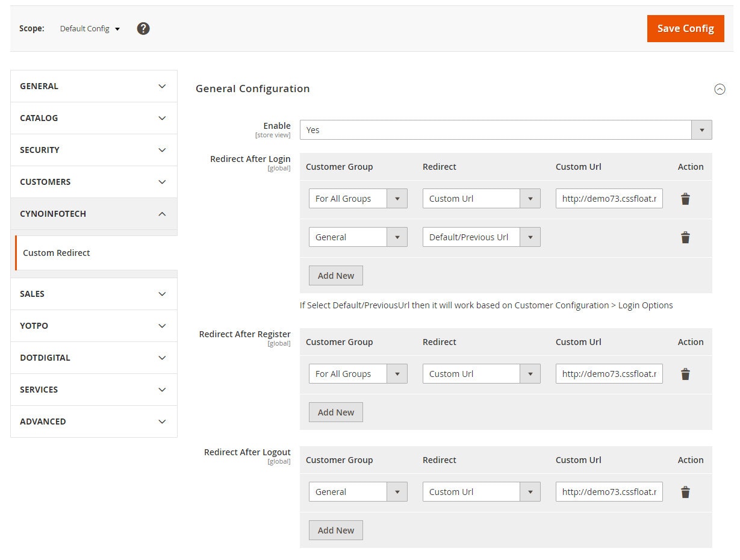Click 'Add New' under Redirect After Logout
Viewport: 740px width, 560px height.
[335, 530]
